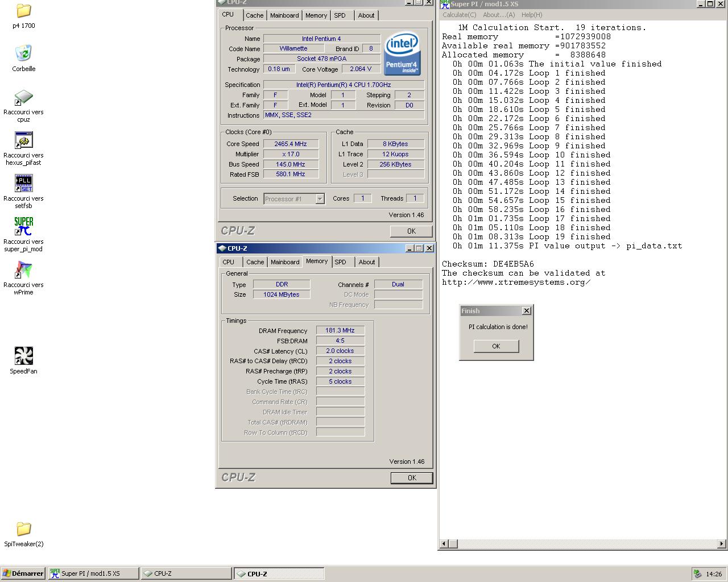Click OK in the top CPU-Z window
Screen dimensions: 728x582
411,231
